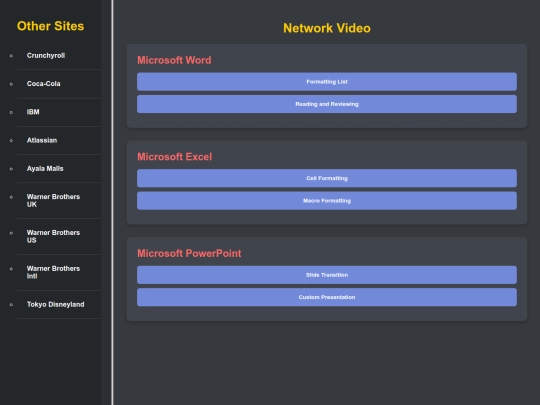Screen dimensions: 540x405
Task: Click the Microsoft PowerPoint heading
Action: [189, 253]
